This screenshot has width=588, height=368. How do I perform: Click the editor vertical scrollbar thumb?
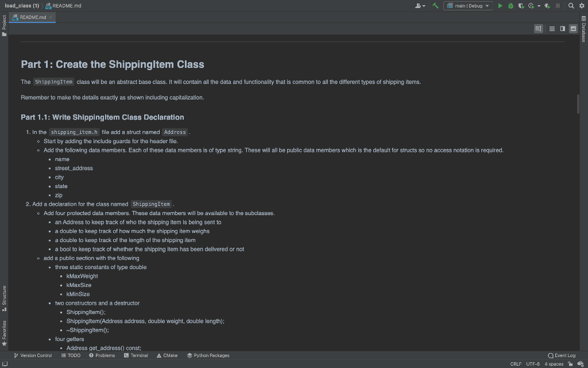(x=578, y=104)
